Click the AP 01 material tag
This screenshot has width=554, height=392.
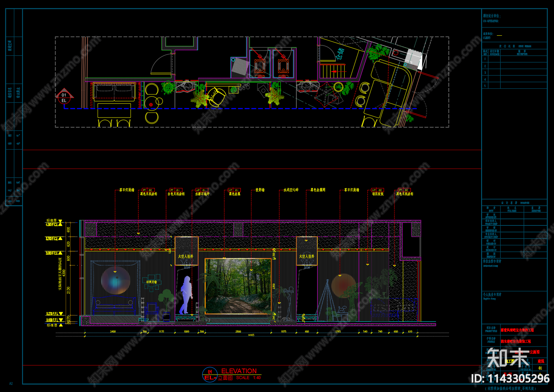coord(202,190)
